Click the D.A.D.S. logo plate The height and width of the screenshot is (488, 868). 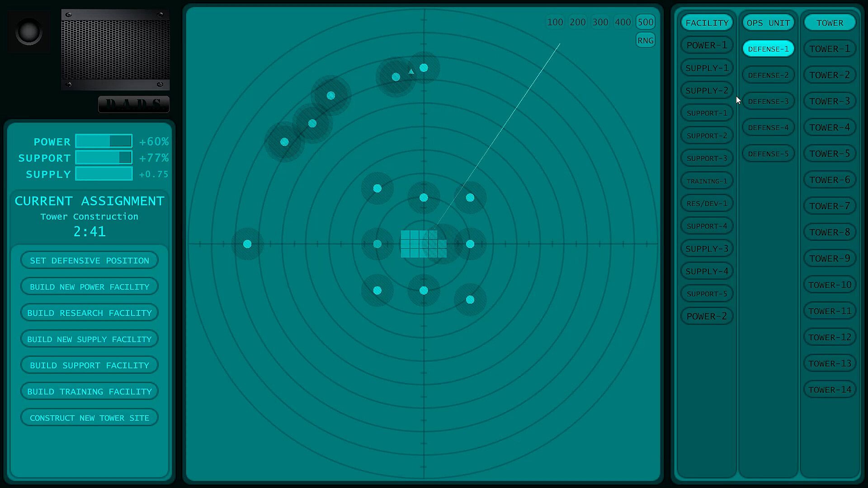[134, 104]
